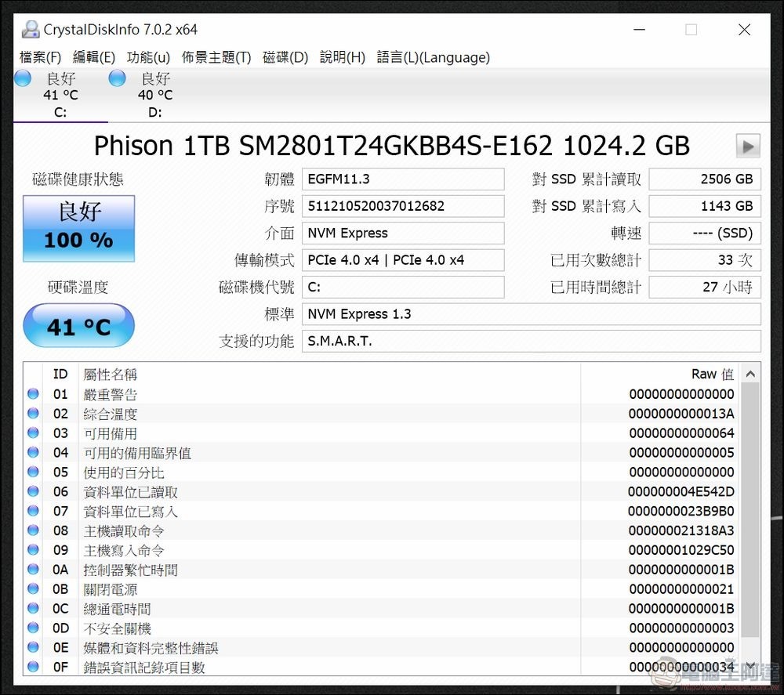Open the 說明(H) menu
The width and height of the screenshot is (784, 695).
click(343, 57)
